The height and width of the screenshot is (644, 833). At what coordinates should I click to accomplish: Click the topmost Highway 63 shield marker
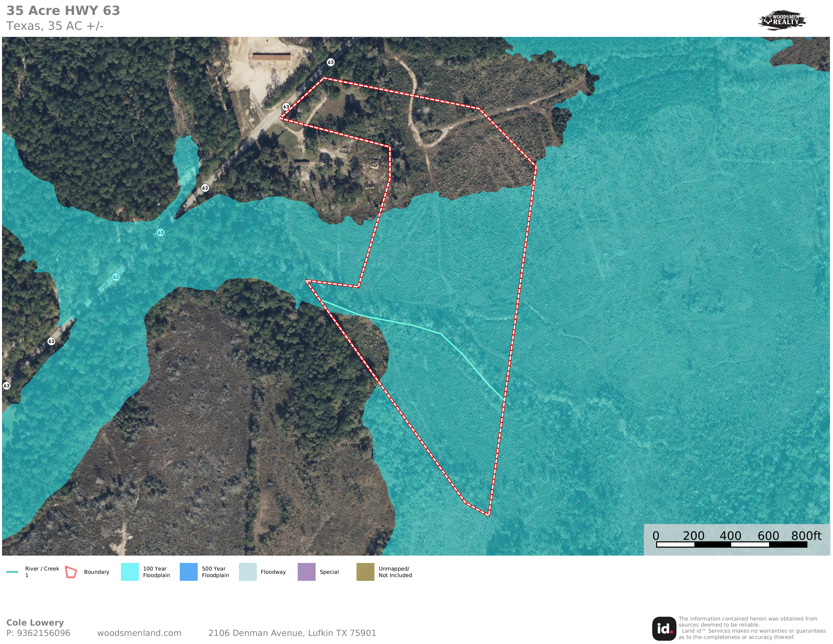331,62
